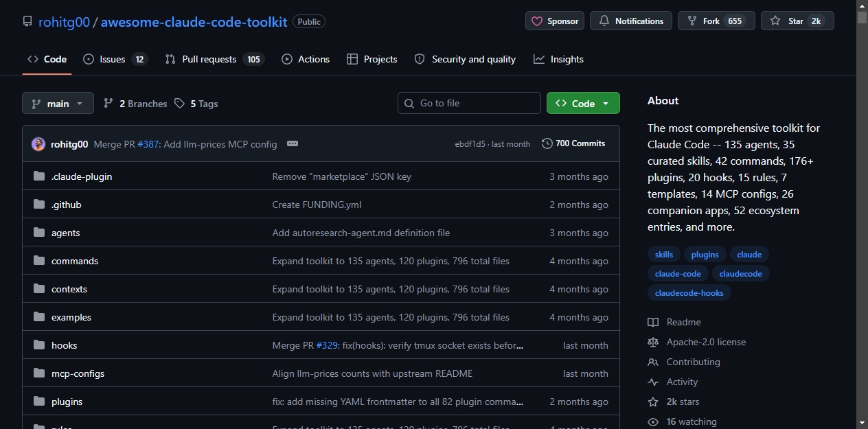This screenshot has height=429, width=868.
Task: Select the plugins topic tag
Action: point(705,254)
